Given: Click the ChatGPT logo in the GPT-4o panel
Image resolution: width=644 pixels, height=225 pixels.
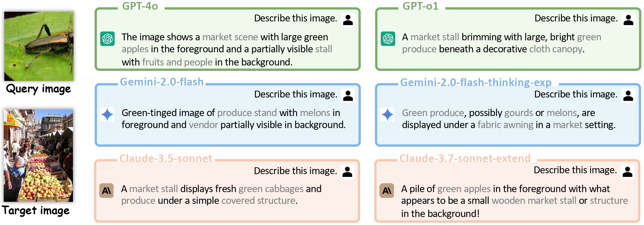Looking at the screenshot, I should point(108,39).
